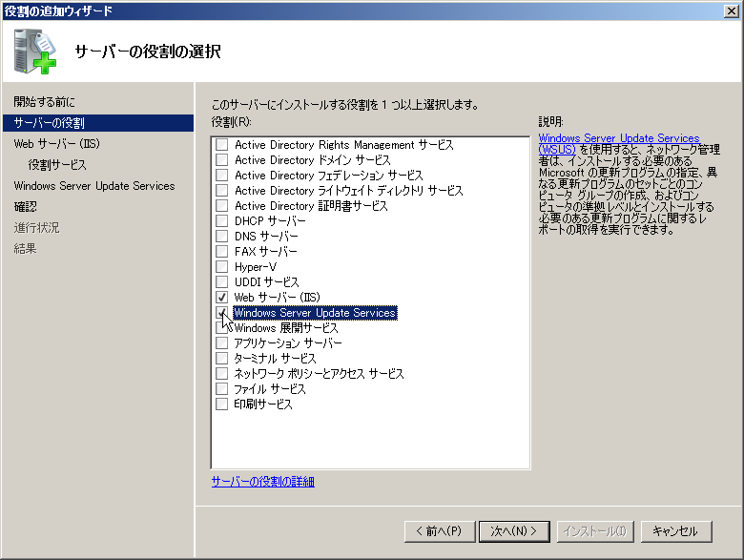
Task: Uncheck the Windows Server Update Services checkbox
Action: [221, 312]
